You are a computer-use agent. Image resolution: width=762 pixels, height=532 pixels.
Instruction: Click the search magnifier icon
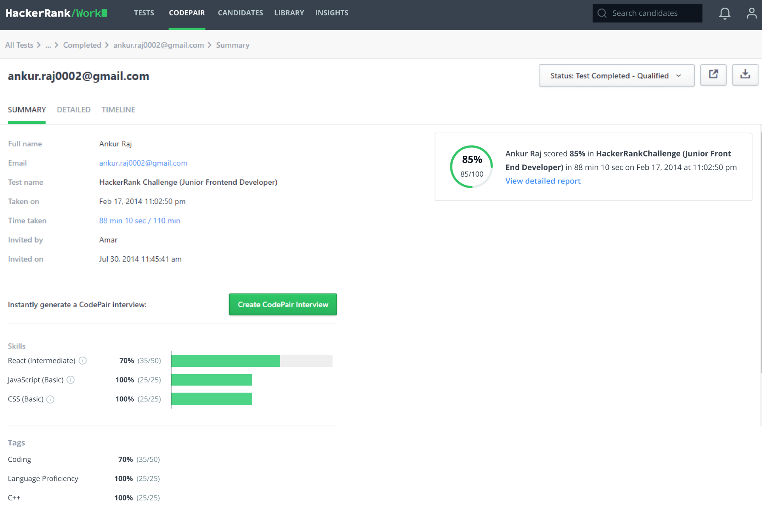pyautogui.click(x=602, y=13)
